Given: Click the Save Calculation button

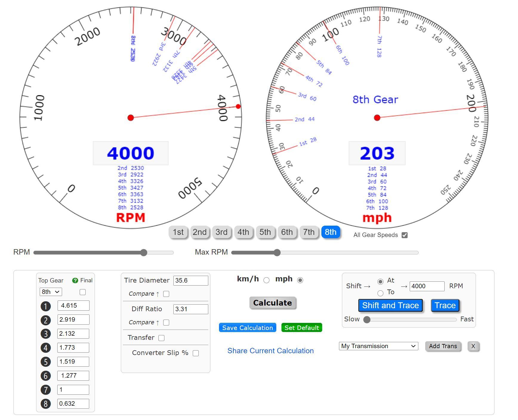Looking at the screenshot, I should coord(247,328).
